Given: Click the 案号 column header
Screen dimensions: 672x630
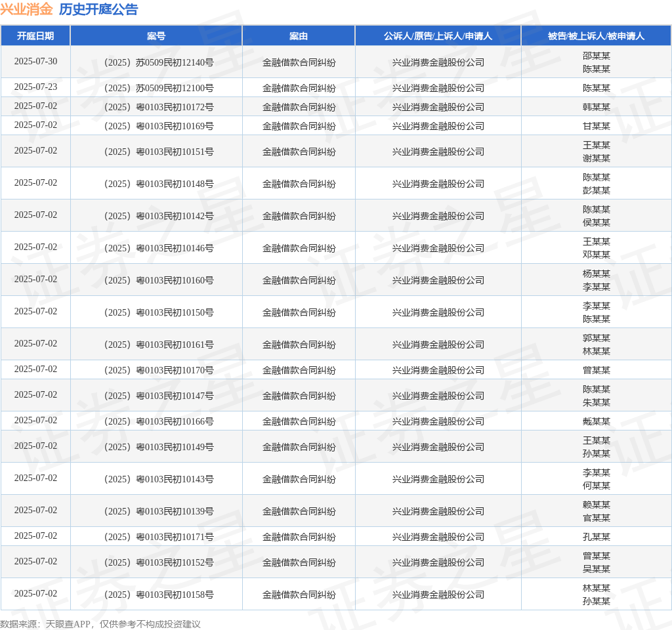Looking at the screenshot, I should tap(156, 36).
